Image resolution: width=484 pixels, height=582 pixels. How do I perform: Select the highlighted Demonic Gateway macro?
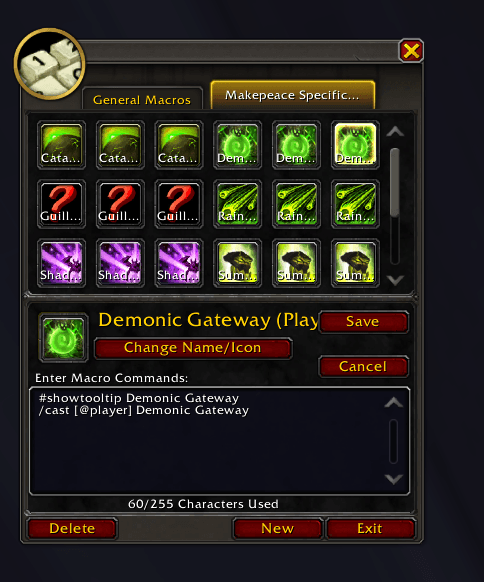click(355, 145)
